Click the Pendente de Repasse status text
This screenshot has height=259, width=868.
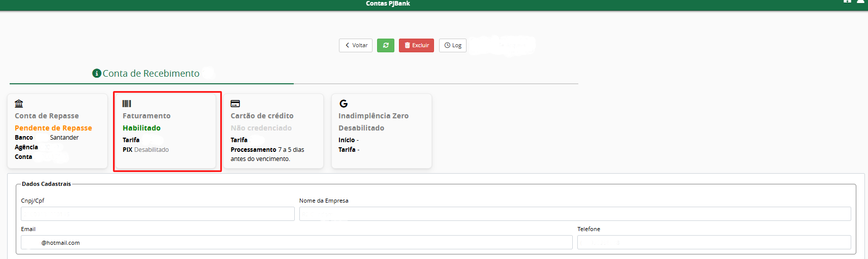pos(53,128)
